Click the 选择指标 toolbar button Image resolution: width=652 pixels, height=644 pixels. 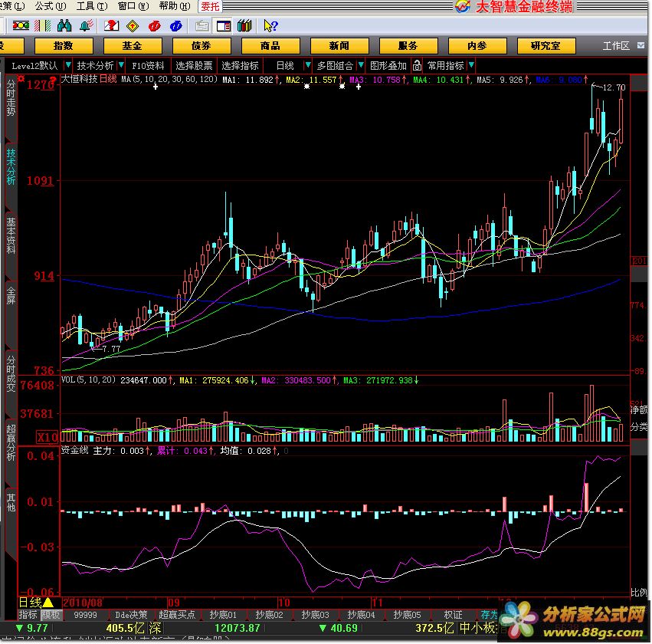[240, 66]
